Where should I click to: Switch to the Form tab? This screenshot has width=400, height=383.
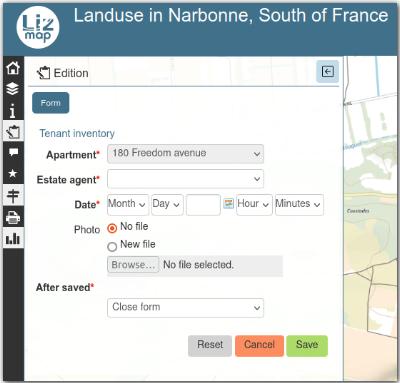51,103
